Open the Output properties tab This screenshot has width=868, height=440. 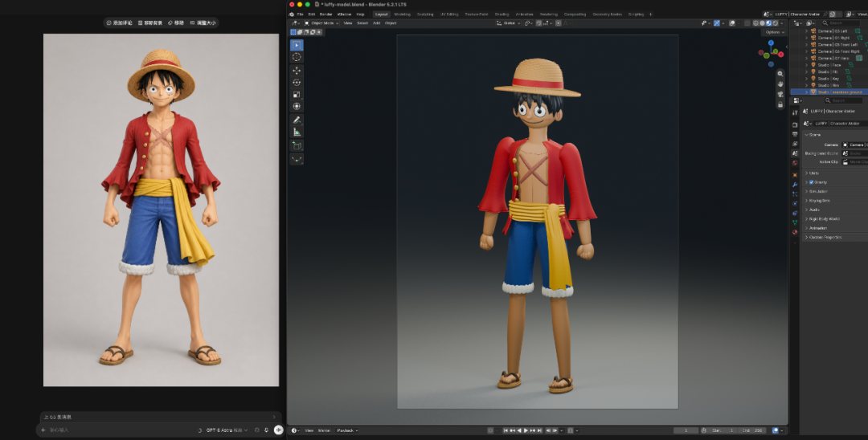(x=795, y=134)
